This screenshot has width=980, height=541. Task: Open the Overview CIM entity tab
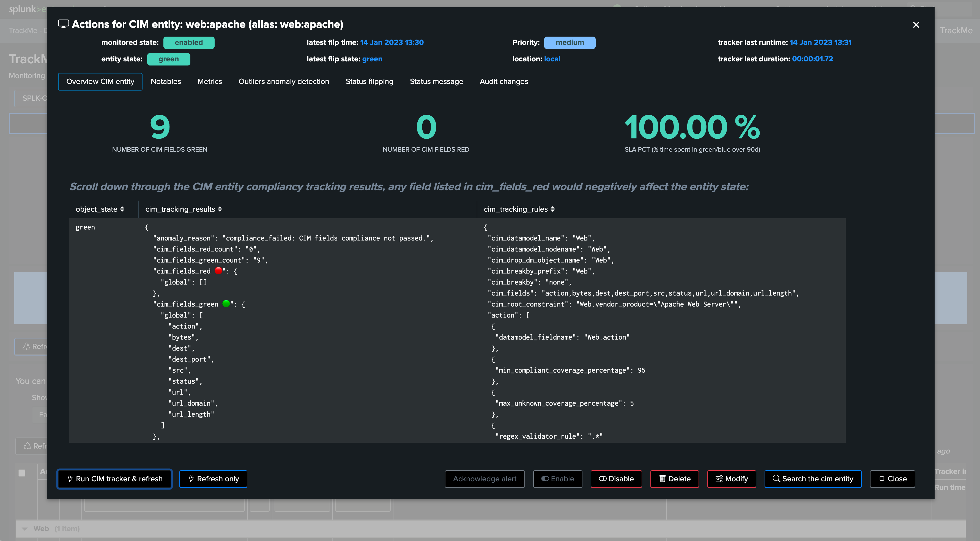coord(100,81)
